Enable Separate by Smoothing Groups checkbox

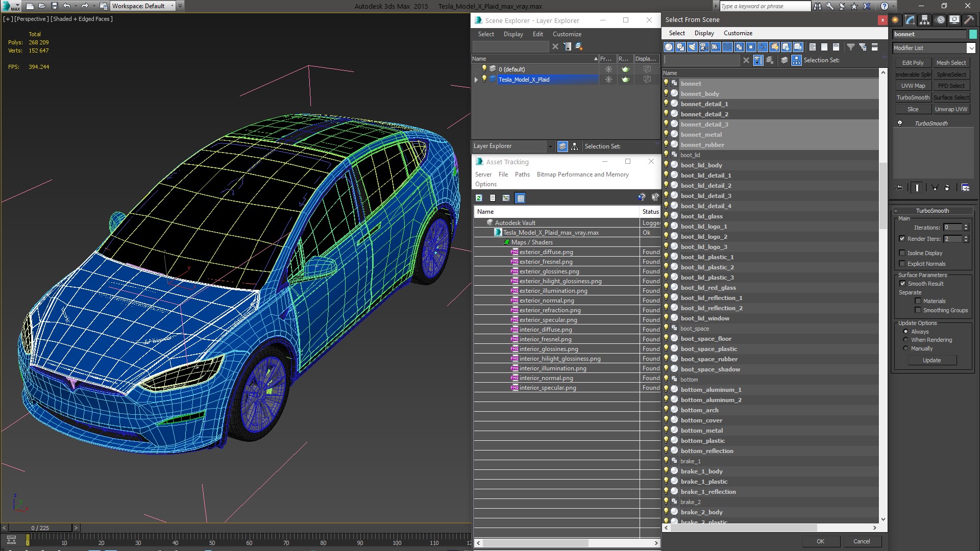tap(918, 310)
